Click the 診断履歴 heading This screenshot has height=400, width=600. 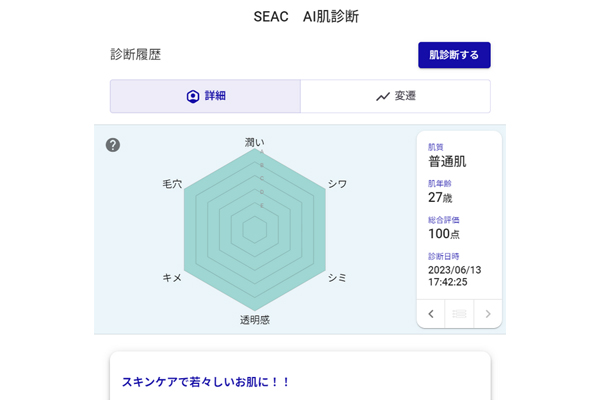click(135, 55)
